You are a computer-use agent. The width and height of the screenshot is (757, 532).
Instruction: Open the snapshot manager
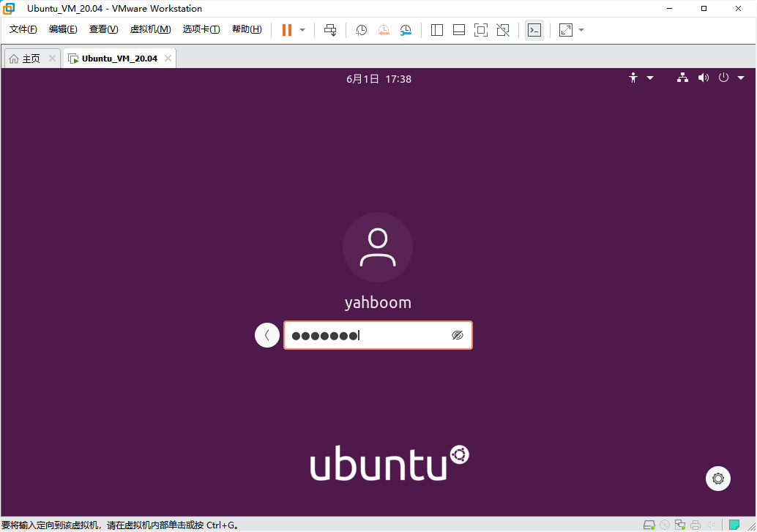click(406, 30)
